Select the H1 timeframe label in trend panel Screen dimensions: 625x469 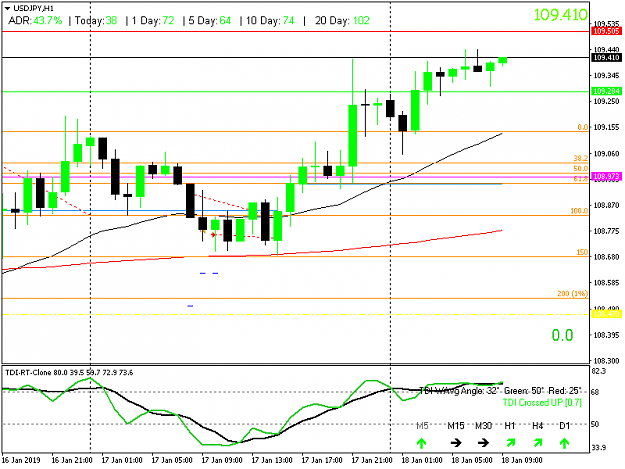click(510, 426)
